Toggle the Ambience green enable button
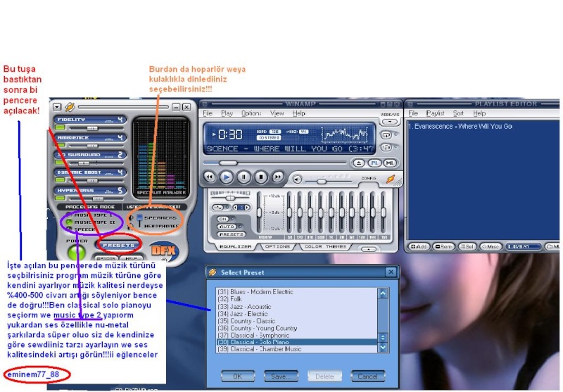The height and width of the screenshot is (392, 563). click(60, 145)
